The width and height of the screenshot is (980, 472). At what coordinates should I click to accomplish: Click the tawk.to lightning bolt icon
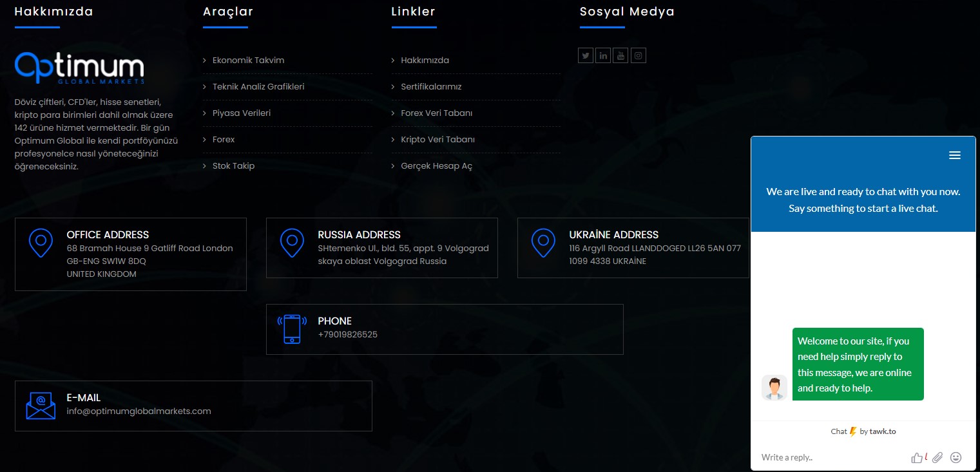(853, 431)
